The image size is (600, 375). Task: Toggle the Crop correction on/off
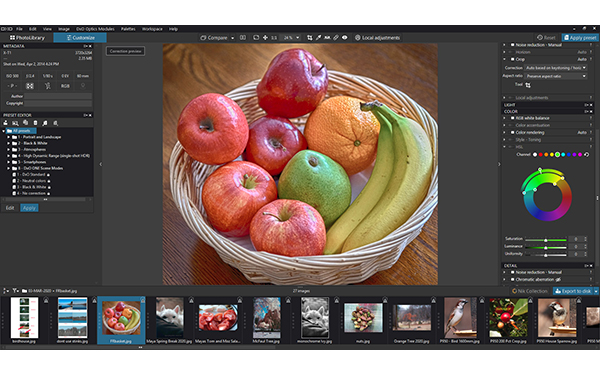pyautogui.click(x=512, y=59)
